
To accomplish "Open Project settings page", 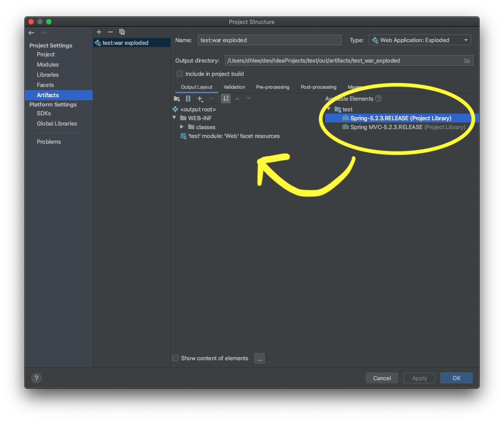I will 46,54.
